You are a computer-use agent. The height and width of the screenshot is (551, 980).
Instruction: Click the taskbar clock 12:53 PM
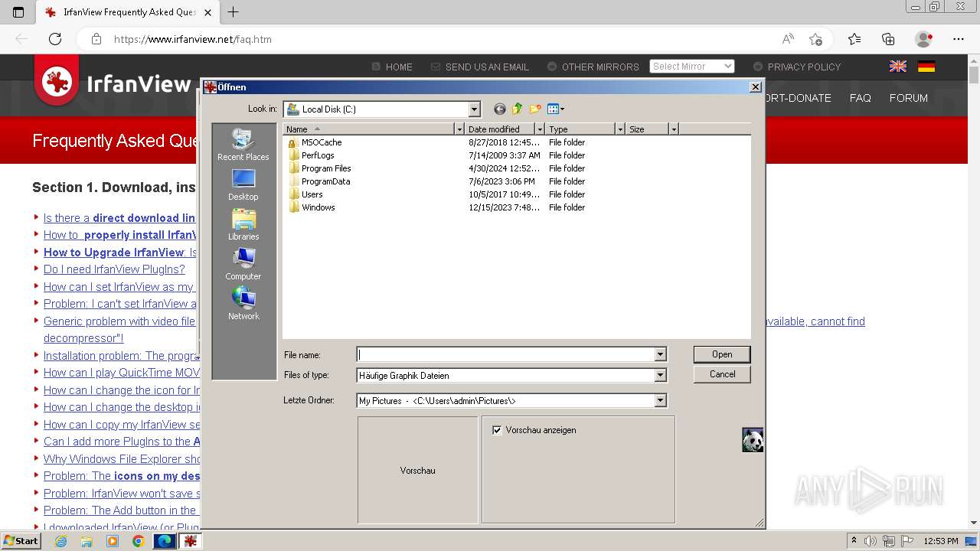point(940,541)
